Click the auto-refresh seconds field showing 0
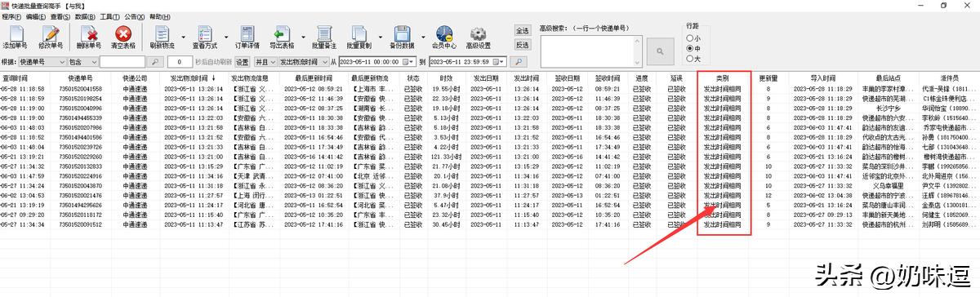 pos(180,61)
